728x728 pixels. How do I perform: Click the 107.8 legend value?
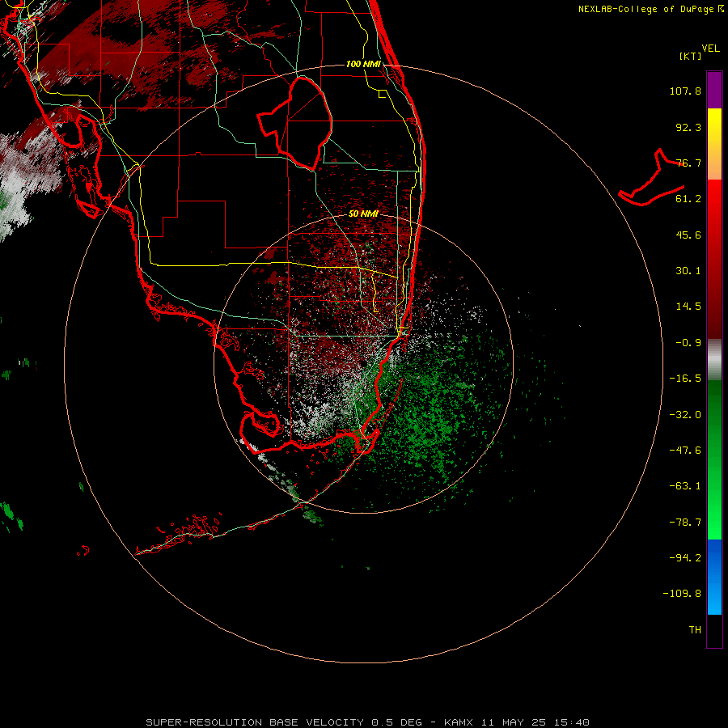coord(685,91)
